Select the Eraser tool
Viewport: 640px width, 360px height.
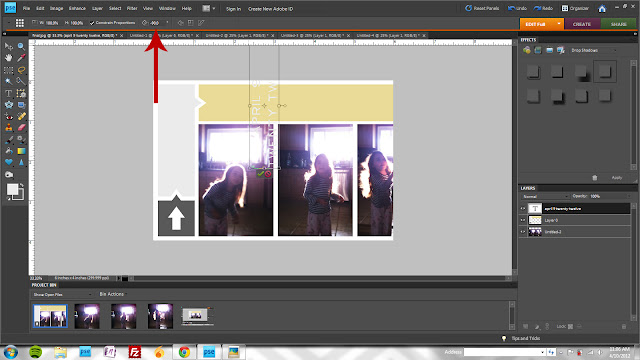(x=21, y=128)
